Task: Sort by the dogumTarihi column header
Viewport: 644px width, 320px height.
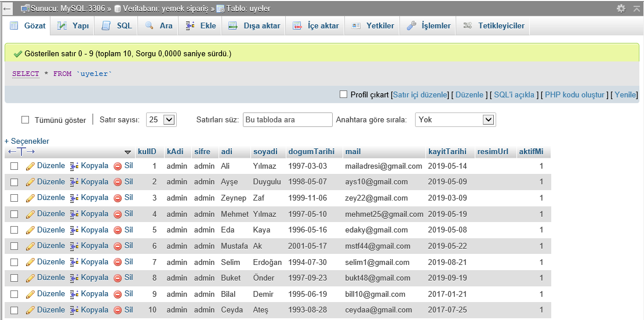Action: coord(311,151)
